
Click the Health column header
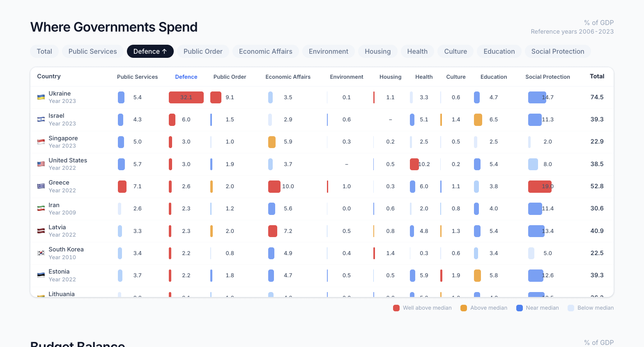423,77
